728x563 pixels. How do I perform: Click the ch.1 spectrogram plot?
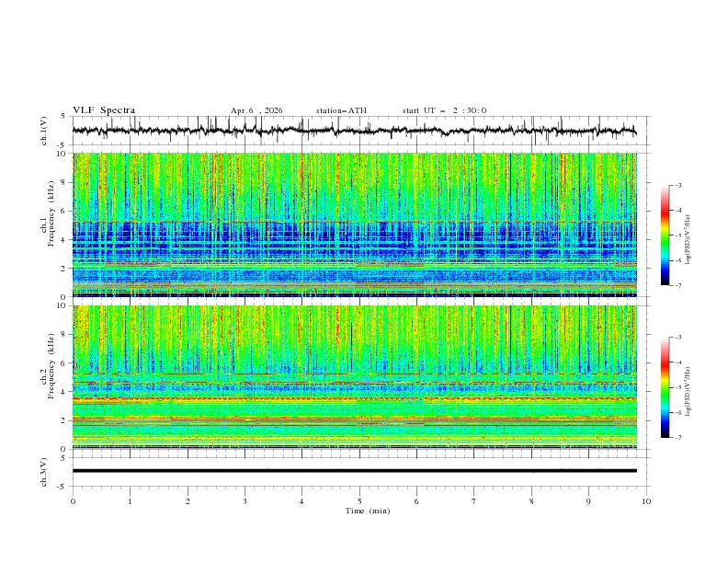355,224
